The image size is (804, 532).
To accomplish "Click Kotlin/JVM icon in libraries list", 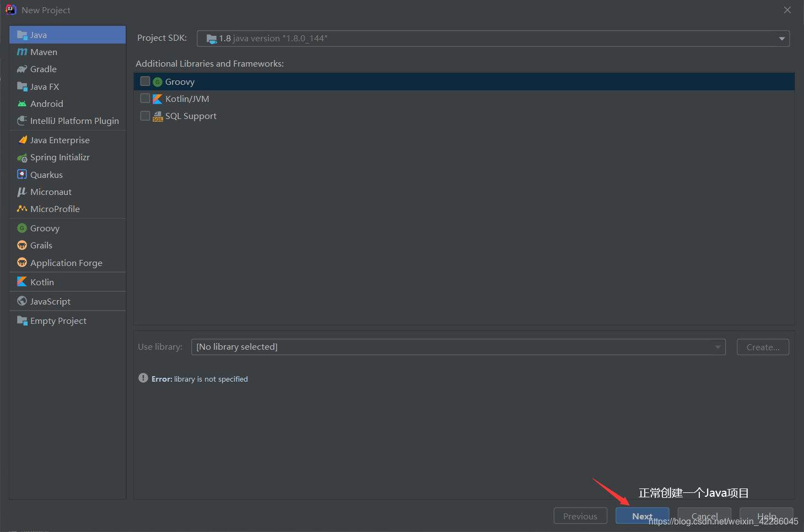I will [158, 99].
